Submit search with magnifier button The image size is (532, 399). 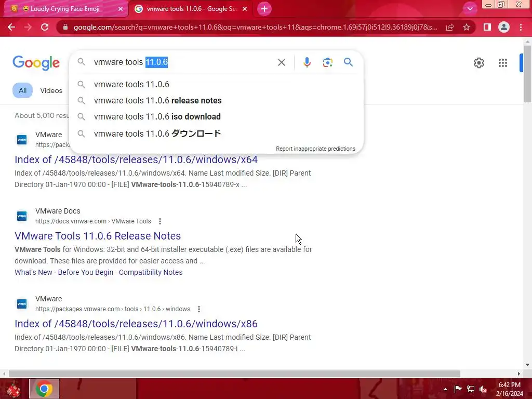coord(348,62)
